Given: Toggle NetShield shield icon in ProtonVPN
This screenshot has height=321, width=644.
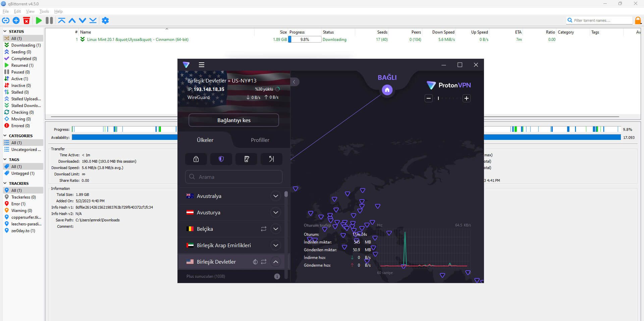Looking at the screenshot, I should (221, 159).
